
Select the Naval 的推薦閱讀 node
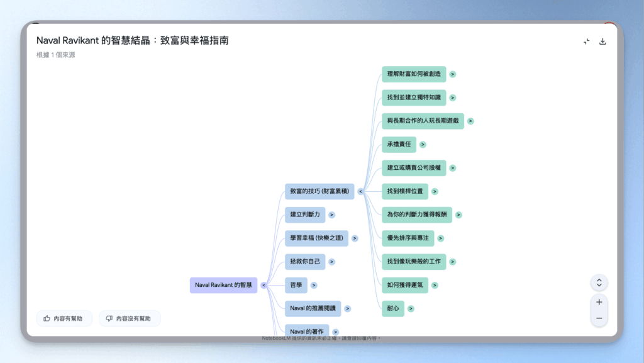(313, 308)
